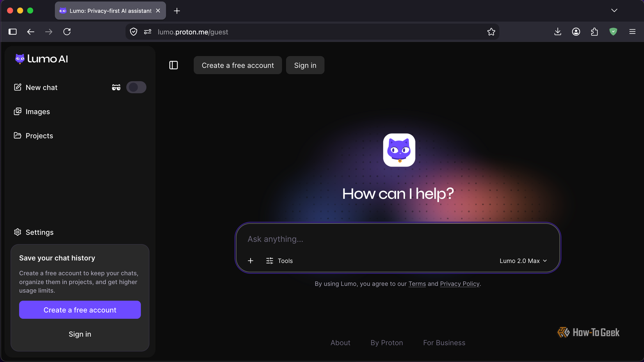Click the purple Create a free account button
Image resolution: width=644 pixels, height=362 pixels.
pos(80,310)
